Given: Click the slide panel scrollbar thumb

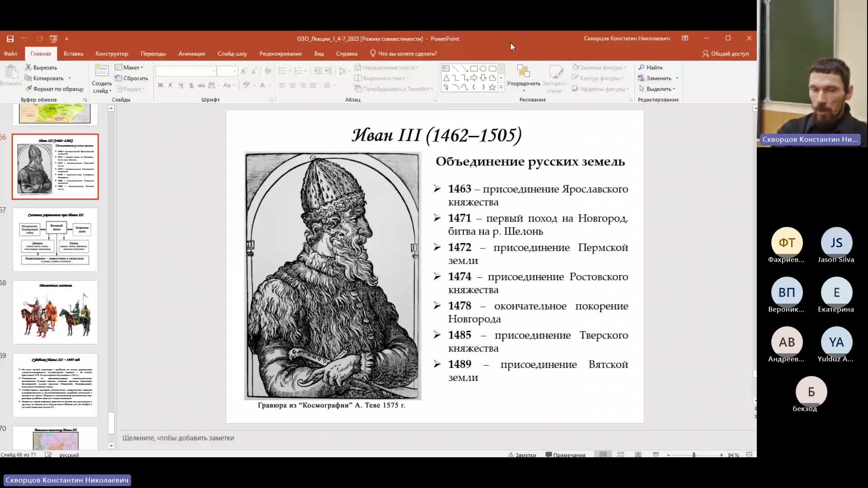Looking at the screenshot, I should [111, 423].
